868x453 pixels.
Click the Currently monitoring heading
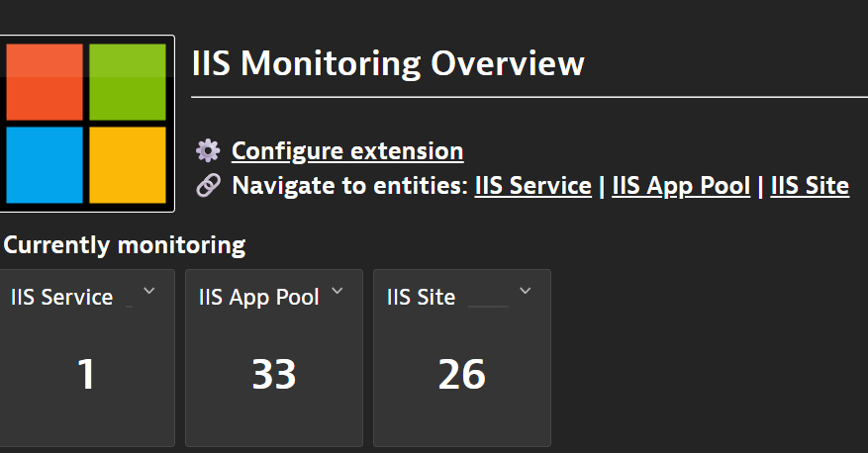125,244
